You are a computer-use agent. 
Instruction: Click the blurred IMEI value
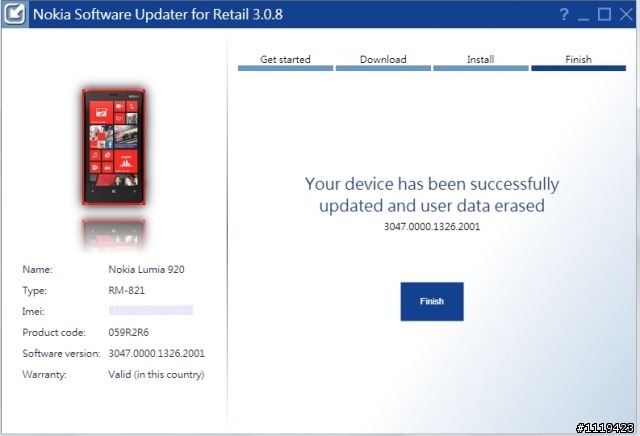[x=151, y=311]
